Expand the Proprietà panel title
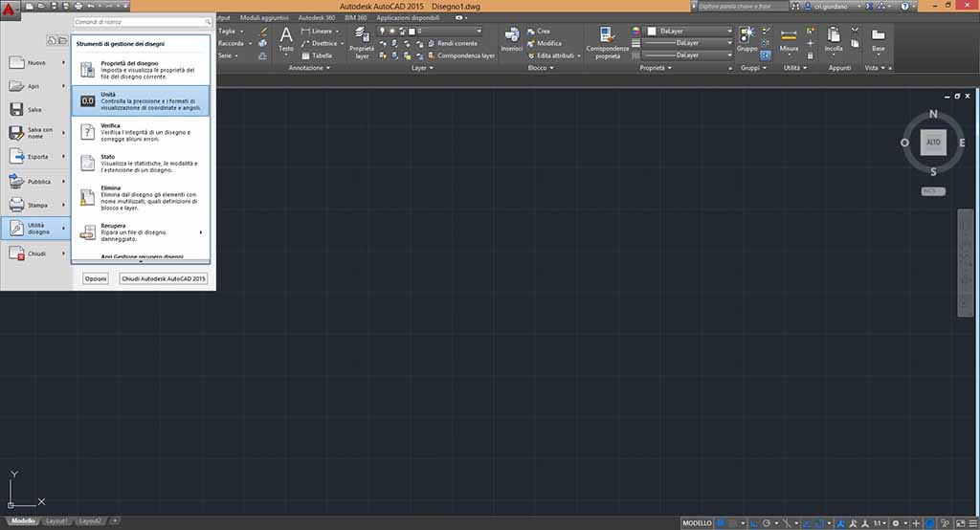 pyautogui.click(x=656, y=68)
